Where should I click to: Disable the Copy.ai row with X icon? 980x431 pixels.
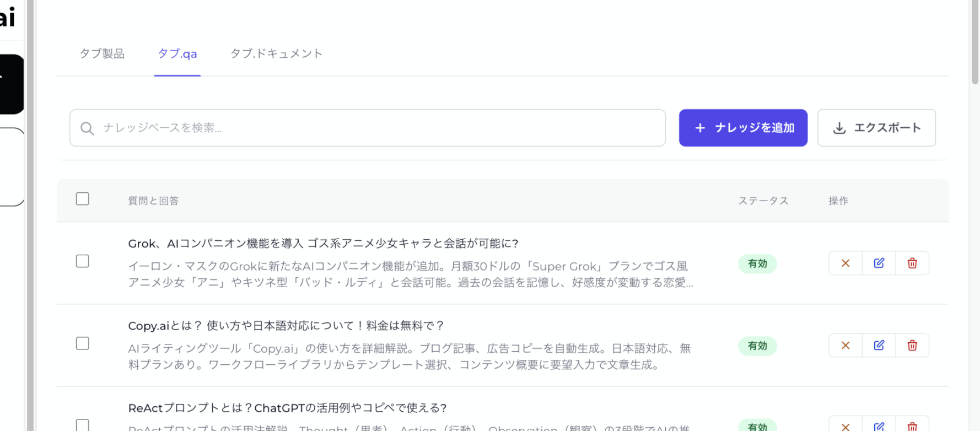point(846,346)
